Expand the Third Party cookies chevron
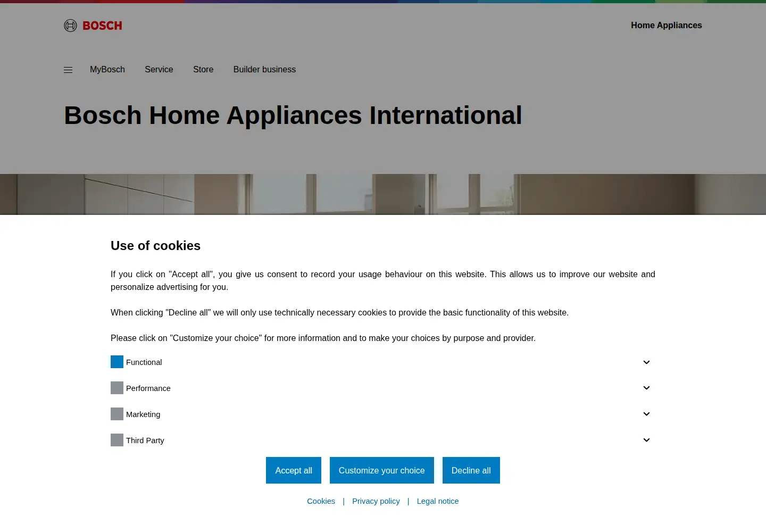The height and width of the screenshot is (532, 766). [646, 440]
